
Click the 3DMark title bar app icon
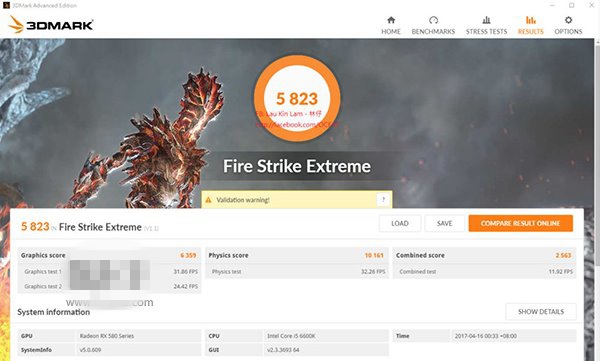coord(6,5)
